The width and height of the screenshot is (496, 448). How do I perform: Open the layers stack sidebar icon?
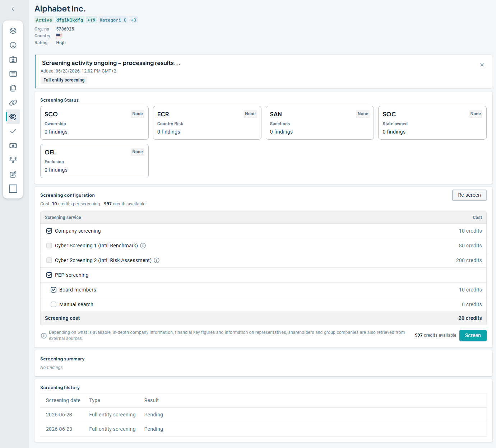click(x=13, y=31)
